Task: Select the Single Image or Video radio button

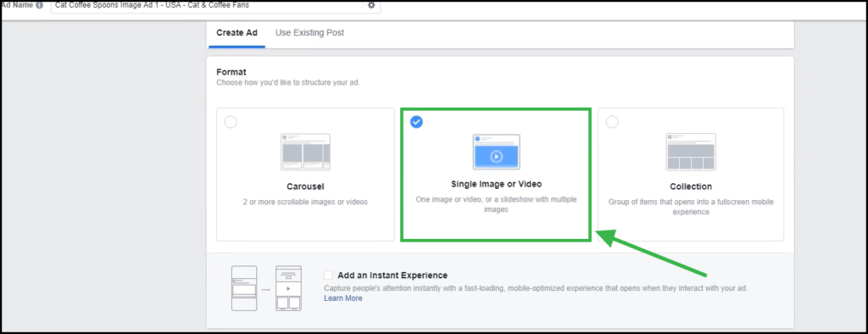Action: [416, 122]
